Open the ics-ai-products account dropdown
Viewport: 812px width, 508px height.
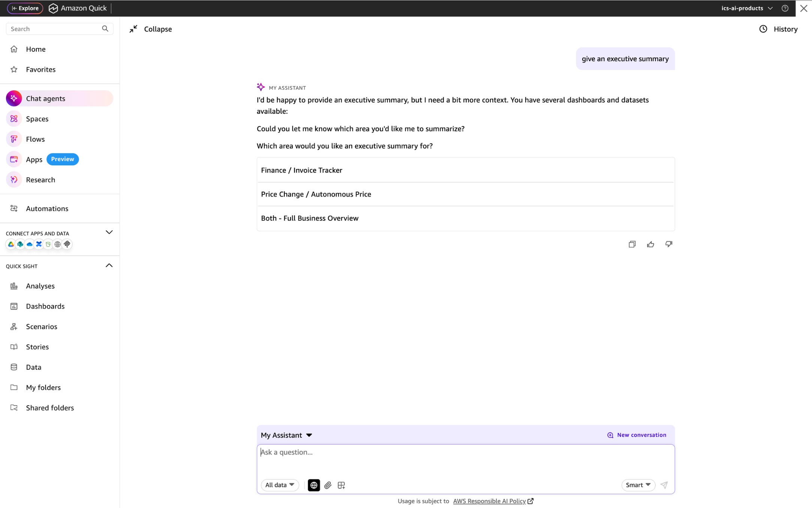(x=747, y=8)
